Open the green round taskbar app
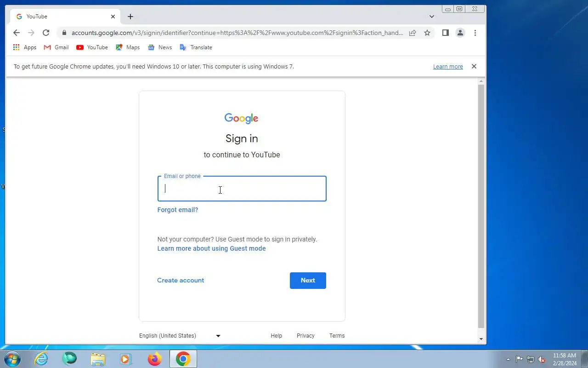This screenshot has width=588, height=368. pyautogui.click(x=69, y=359)
